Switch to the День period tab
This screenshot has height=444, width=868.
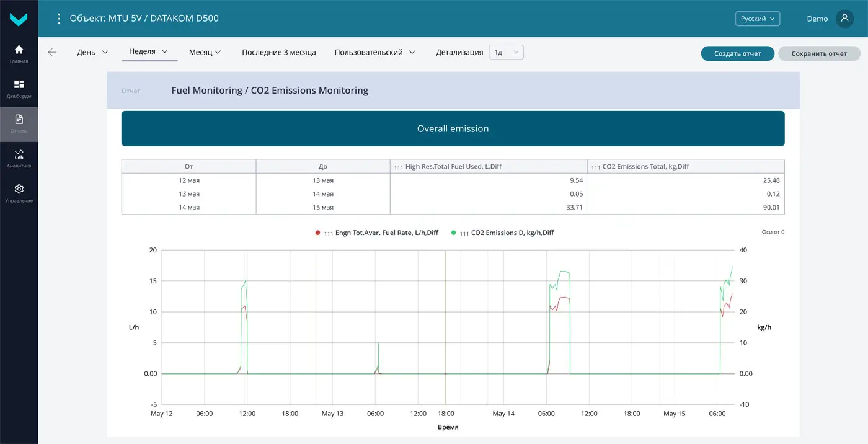tap(92, 53)
